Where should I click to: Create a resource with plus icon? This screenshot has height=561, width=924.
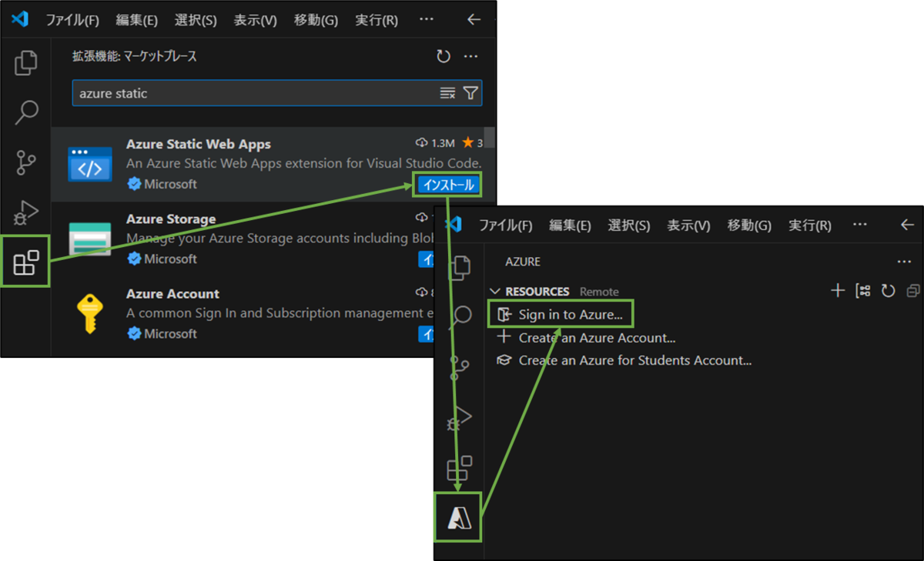pyautogui.click(x=838, y=291)
